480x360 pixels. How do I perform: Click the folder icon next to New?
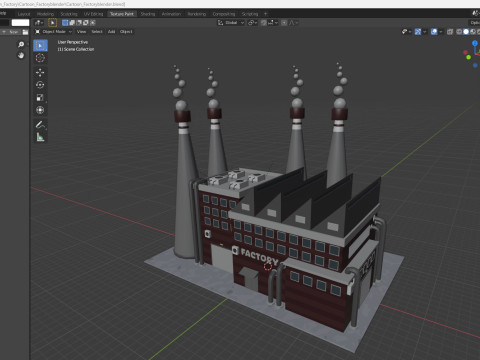pyautogui.click(x=25, y=32)
